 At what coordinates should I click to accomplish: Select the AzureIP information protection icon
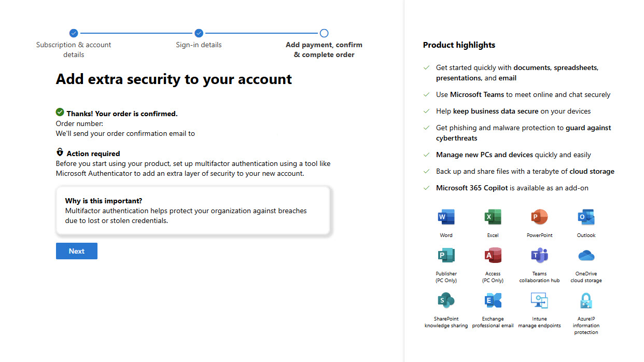coord(586,300)
